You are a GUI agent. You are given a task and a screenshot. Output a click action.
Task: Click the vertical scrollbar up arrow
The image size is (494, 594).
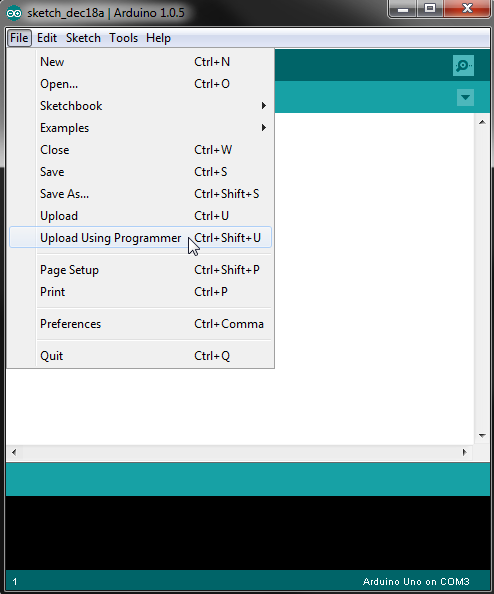click(482, 122)
